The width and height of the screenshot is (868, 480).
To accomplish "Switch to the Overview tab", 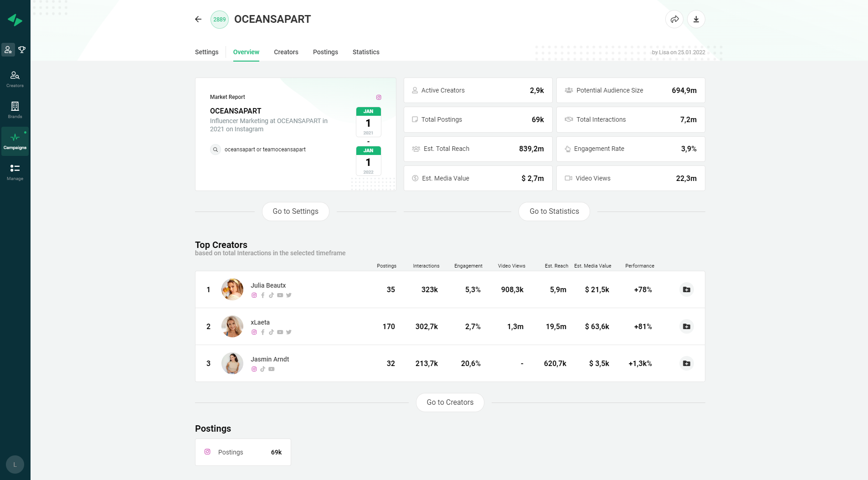I will [x=246, y=52].
